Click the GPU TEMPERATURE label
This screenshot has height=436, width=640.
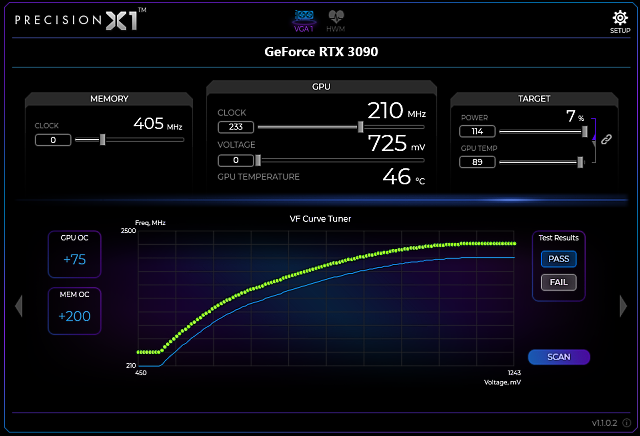pos(258,177)
